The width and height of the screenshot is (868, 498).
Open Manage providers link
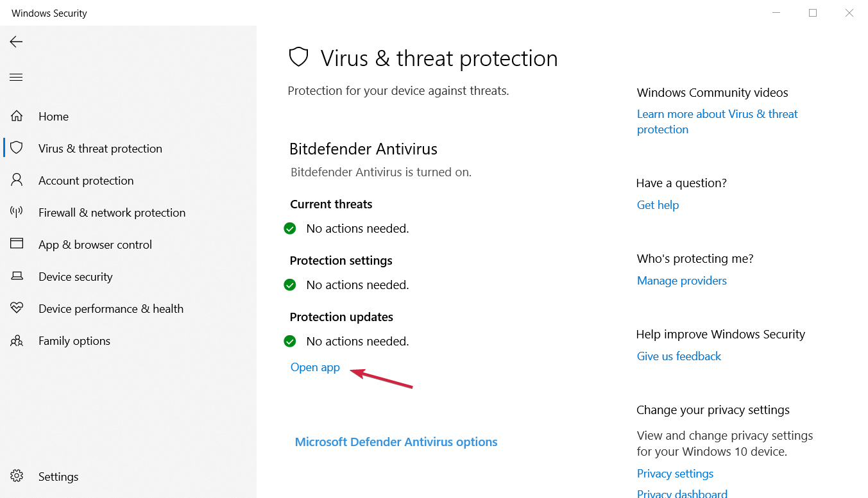681,281
